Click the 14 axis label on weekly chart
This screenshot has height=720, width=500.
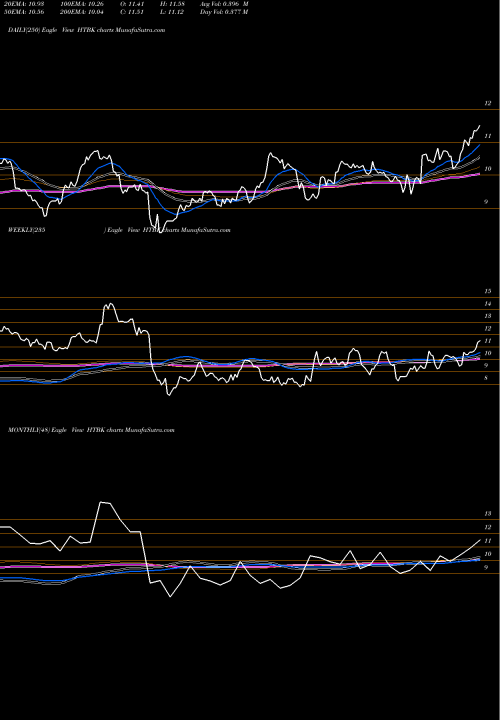pyautogui.click(x=488, y=304)
